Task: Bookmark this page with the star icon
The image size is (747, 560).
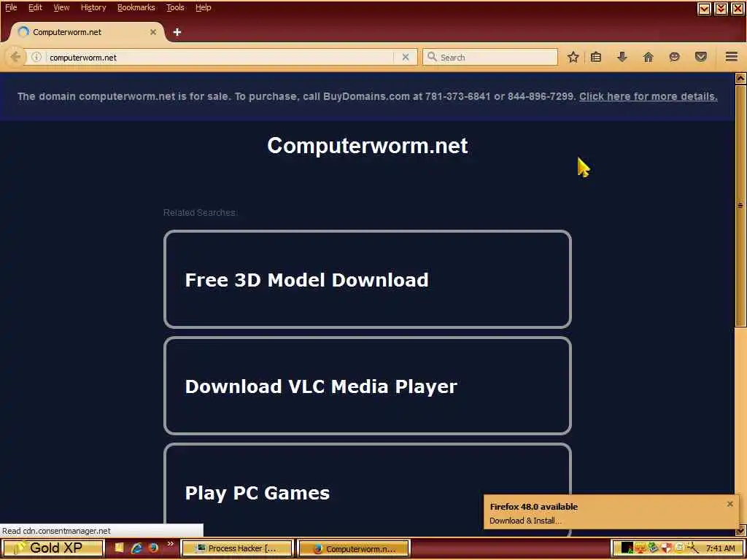Action: [x=573, y=57]
